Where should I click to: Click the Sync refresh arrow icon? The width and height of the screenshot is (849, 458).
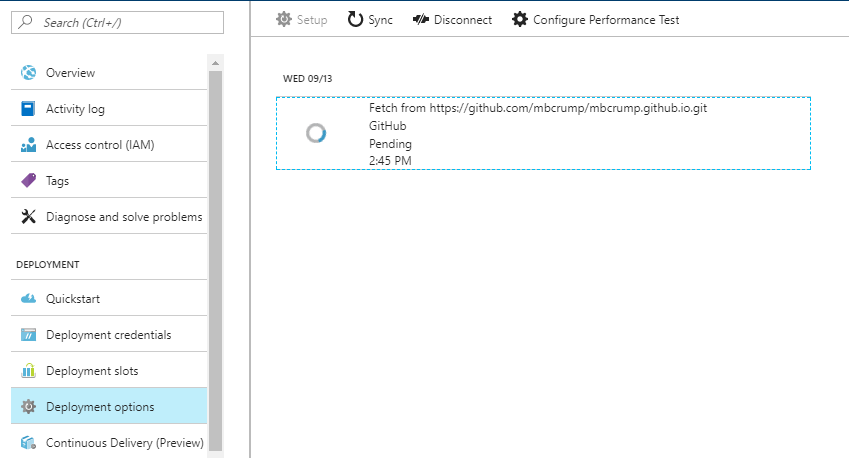pos(355,19)
